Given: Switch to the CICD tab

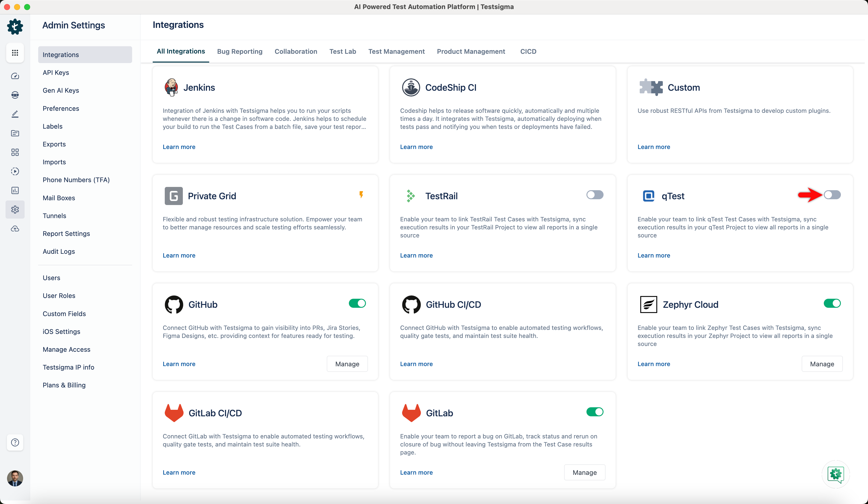Looking at the screenshot, I should 528,51.
